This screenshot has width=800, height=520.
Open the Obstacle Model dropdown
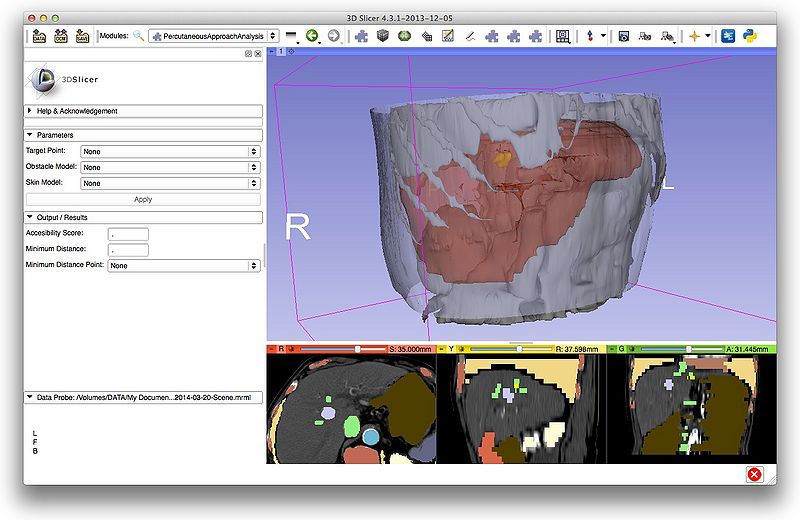170,167
